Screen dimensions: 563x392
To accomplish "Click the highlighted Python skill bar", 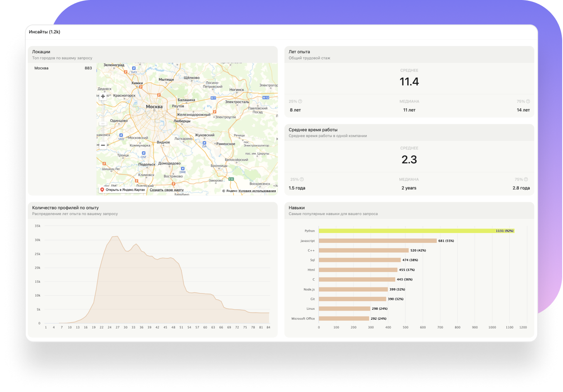I will pyautogui.click(x=416, y=231).
